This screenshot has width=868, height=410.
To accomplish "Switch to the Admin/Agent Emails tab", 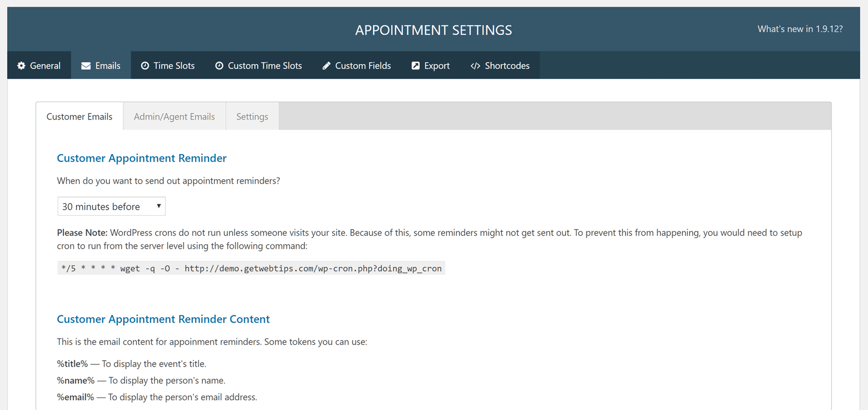I will (174, 117).
